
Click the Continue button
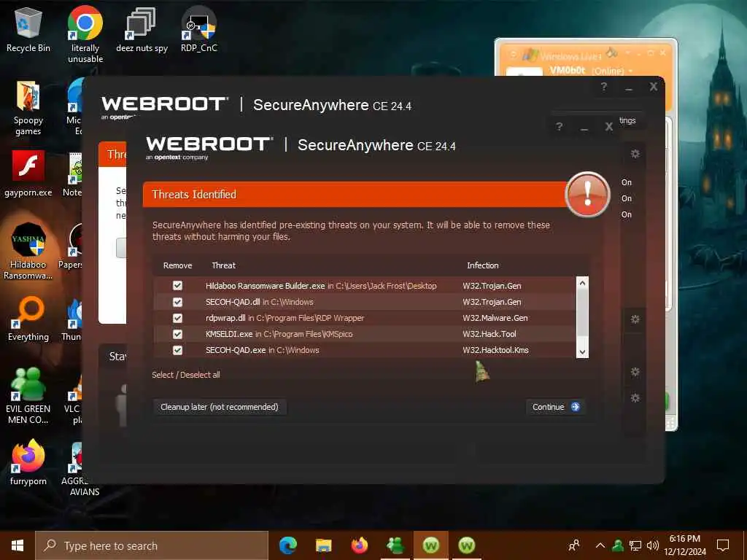tap(555, 407)
